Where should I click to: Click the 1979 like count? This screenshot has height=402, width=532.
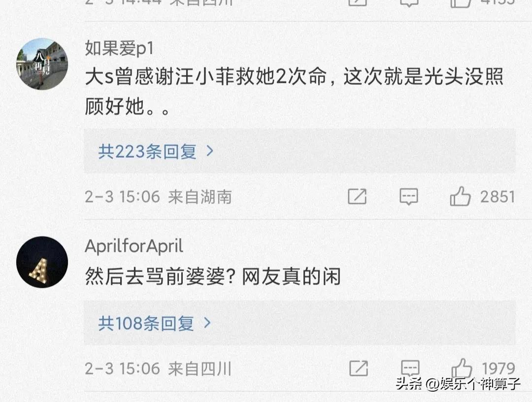coord(498,368)
